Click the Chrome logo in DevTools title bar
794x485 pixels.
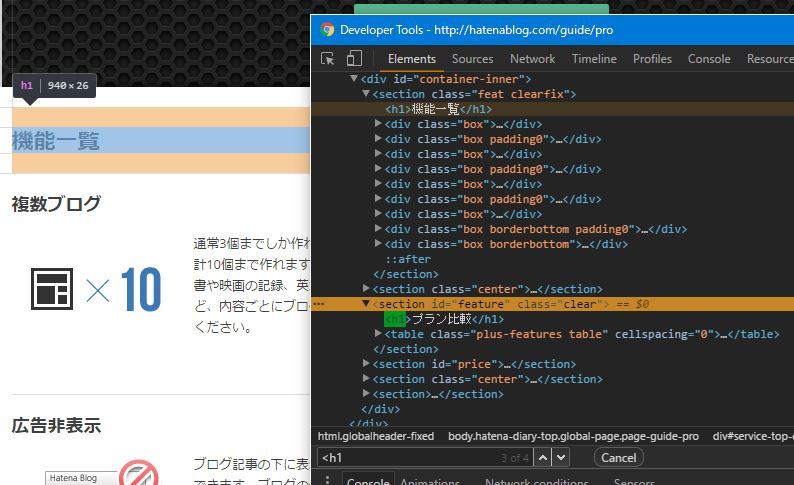click(327, 29)
